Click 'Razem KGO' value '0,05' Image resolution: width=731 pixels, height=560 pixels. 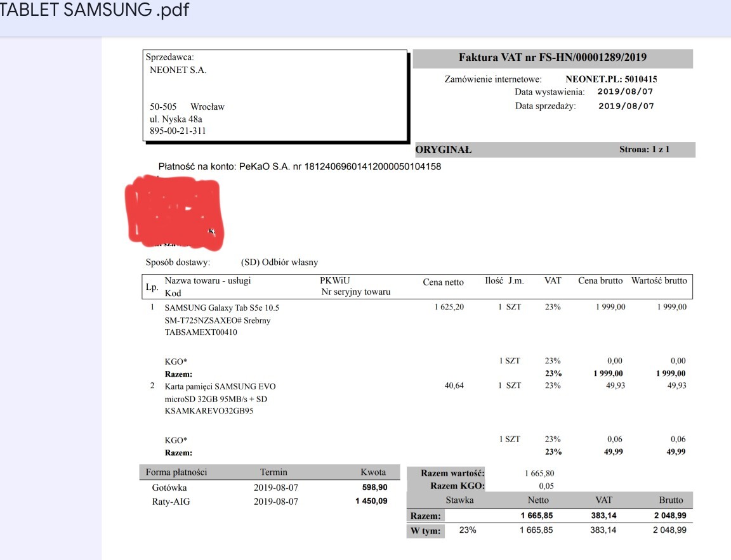pos(546,486)
